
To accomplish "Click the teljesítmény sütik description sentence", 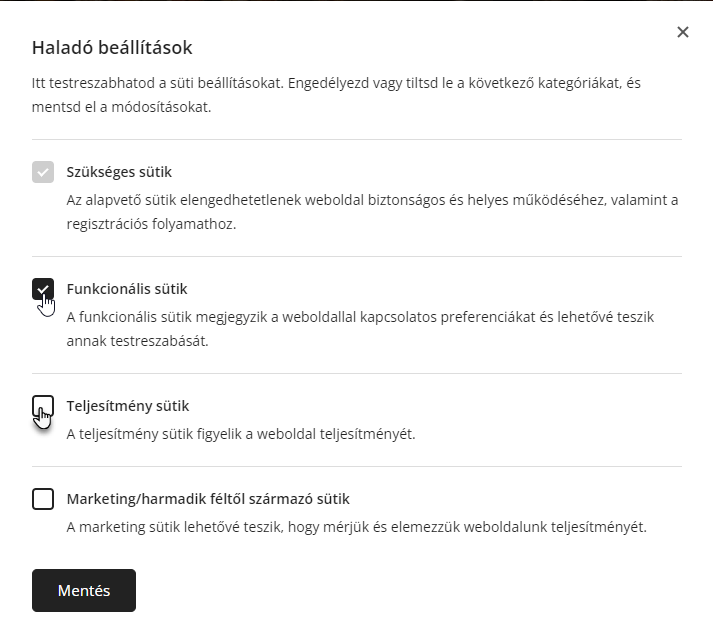I will [241, 434].
